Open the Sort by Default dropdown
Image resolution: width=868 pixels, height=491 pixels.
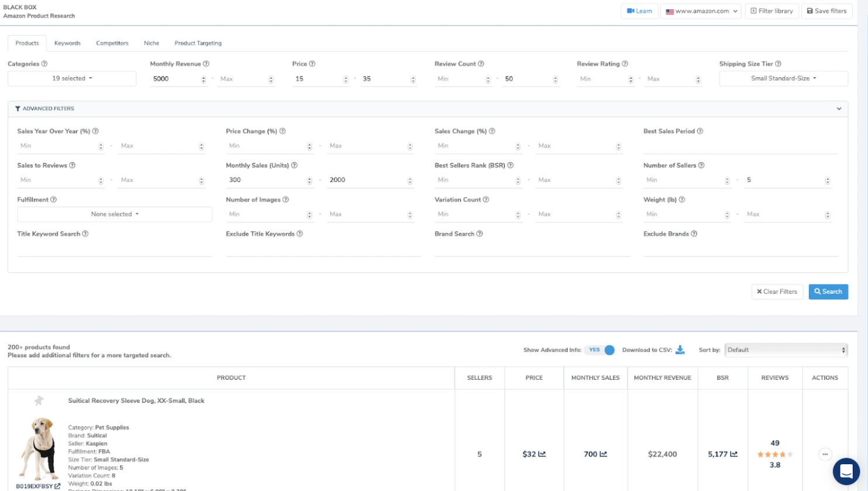coord(785,350)
